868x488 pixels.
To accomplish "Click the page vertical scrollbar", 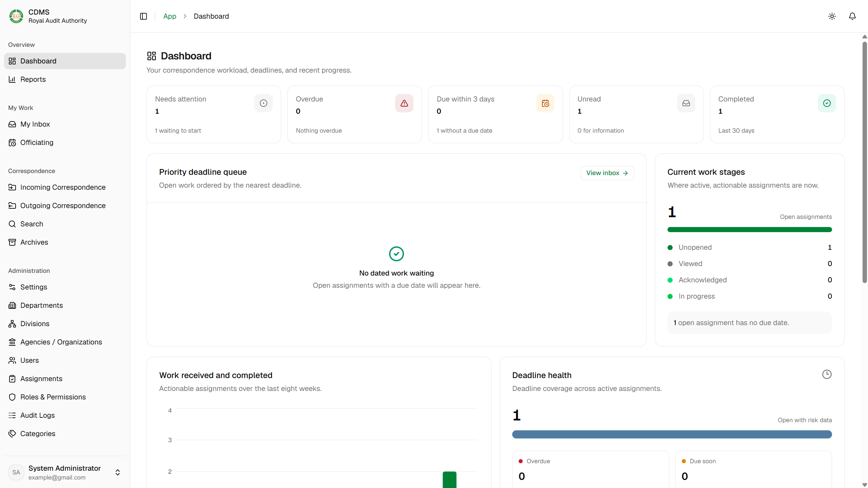I will pos(865,162).
